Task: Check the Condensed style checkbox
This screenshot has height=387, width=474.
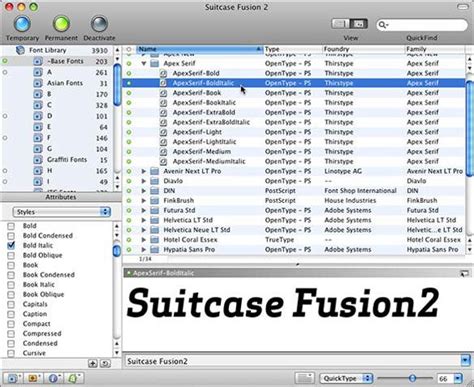Action: (11, 343)
